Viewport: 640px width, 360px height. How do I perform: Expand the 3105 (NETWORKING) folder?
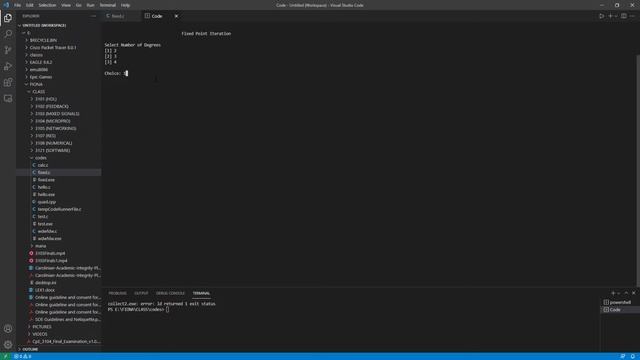[x=56, y=128]
